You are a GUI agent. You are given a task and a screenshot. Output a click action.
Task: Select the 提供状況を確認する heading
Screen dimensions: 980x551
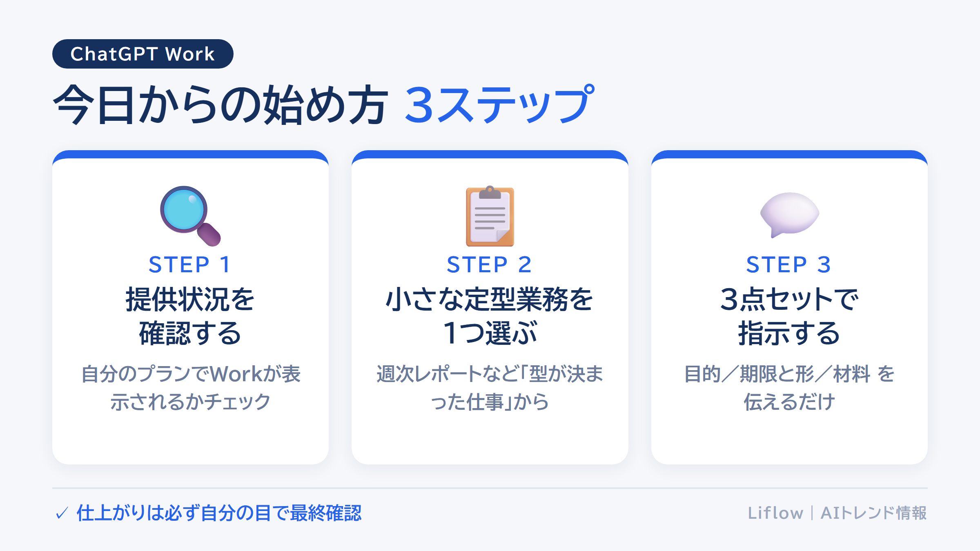[190, 316]
